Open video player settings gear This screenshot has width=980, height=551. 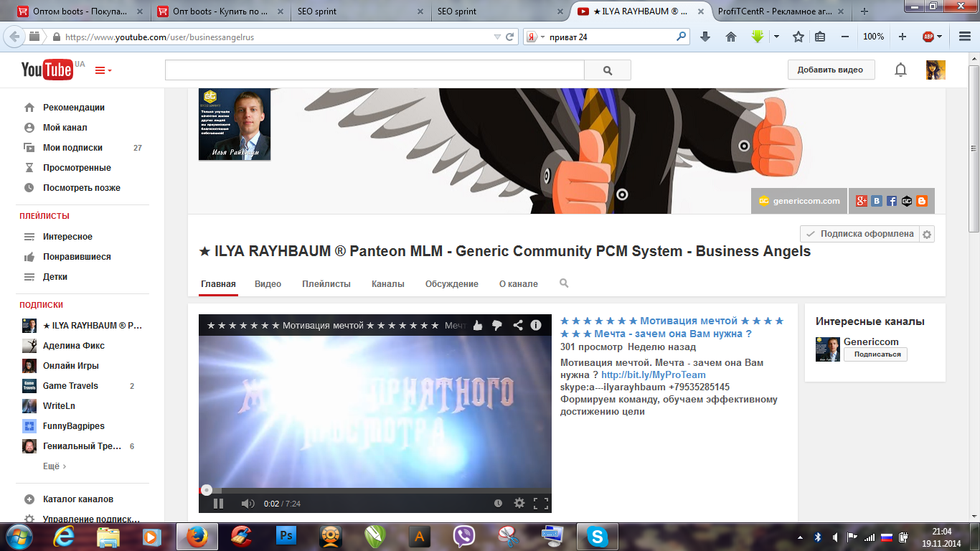519,504
